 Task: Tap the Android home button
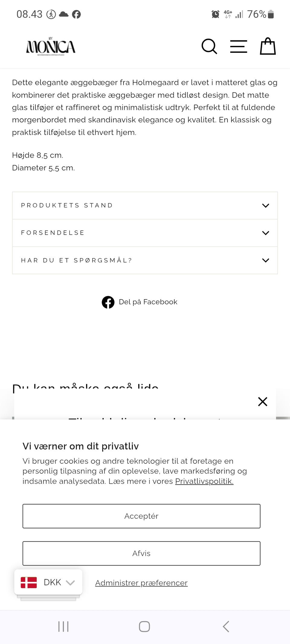coord(144,626)
